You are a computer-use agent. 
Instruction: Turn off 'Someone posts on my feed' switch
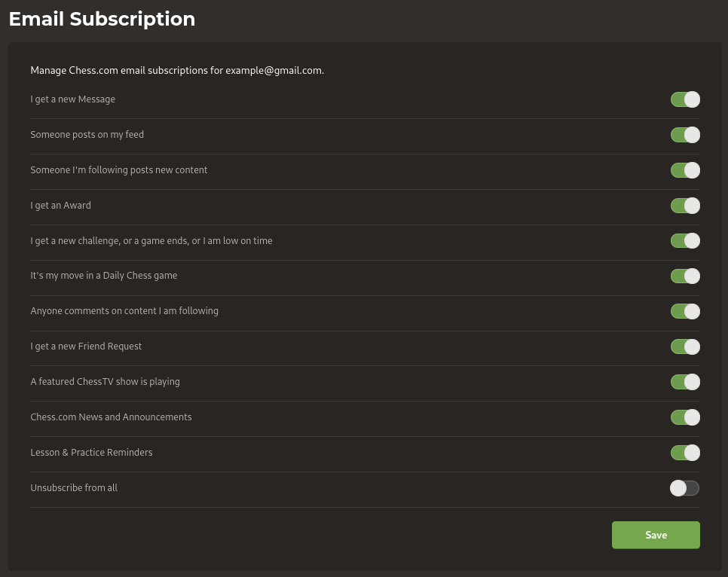pos(685,135)
